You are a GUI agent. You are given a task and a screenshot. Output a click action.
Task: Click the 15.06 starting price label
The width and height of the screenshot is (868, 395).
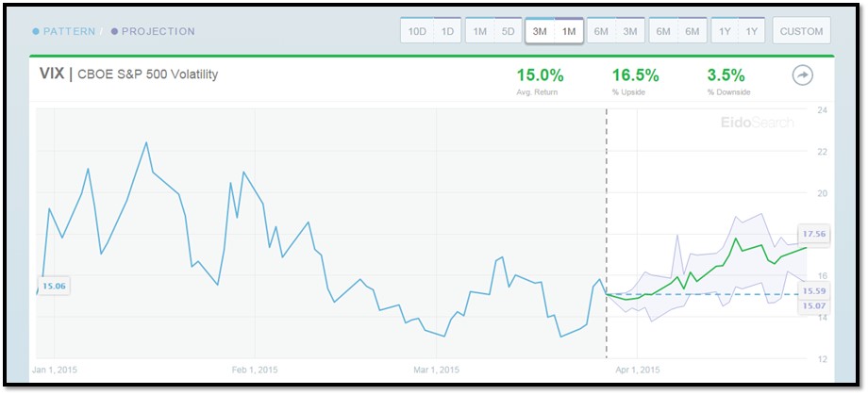(55, 286)
